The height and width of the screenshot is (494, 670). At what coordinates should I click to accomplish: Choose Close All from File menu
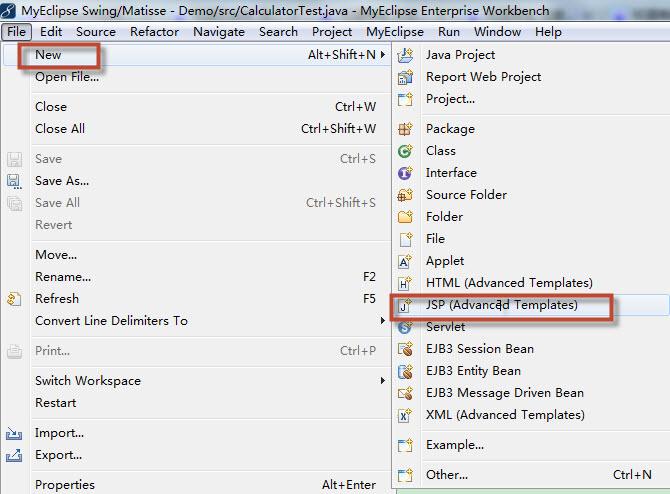(x=60, y=129)
